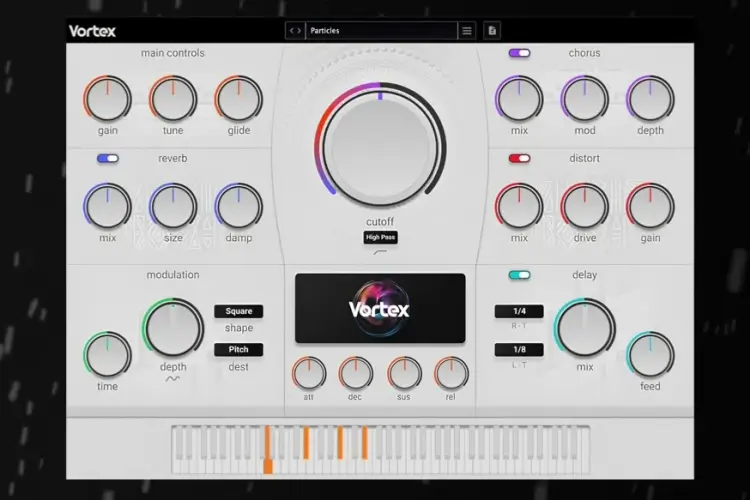Screen dimensions: 750x500
Task: Click the sine wave icon under depth
Action: click(x=173, y=379)
